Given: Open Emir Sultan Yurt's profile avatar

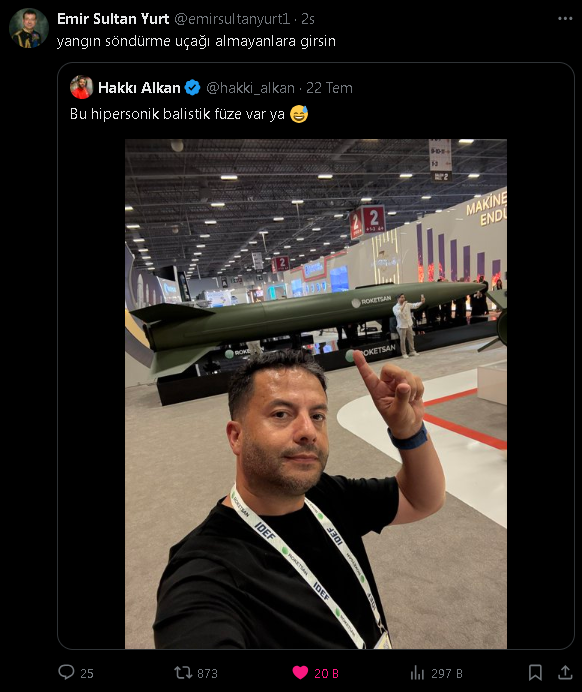Looking at the screenshot, I should coord(29,28).
